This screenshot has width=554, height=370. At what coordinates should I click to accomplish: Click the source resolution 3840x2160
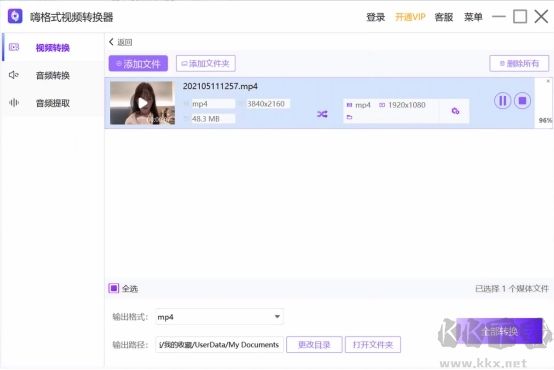[265, 104]
